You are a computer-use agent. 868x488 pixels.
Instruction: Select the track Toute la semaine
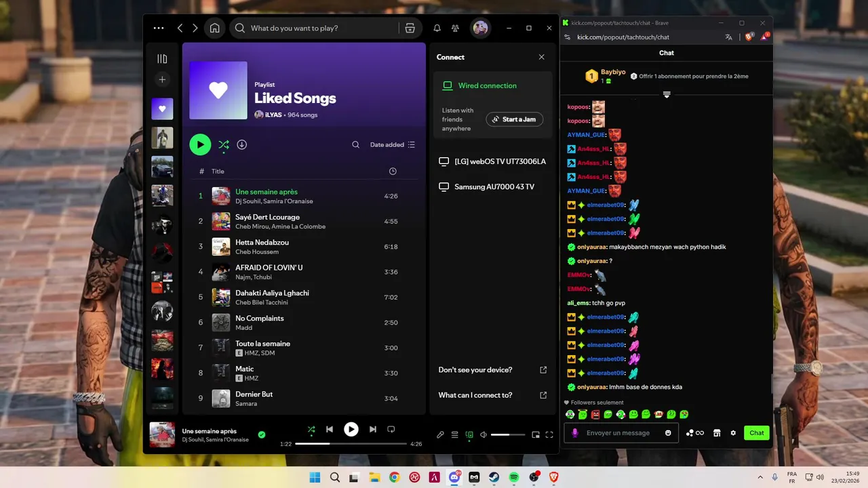coord(303,348)
